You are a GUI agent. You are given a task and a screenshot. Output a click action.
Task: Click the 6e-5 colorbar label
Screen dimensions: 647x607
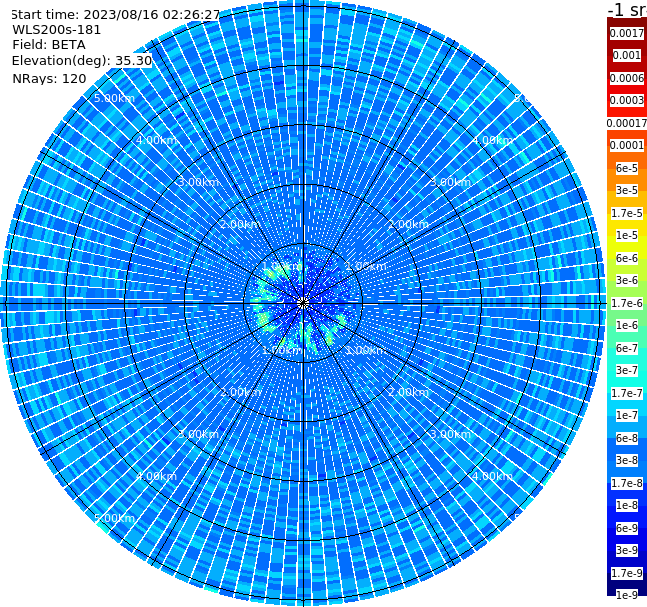pyautogui.click(x=627, y=168)
